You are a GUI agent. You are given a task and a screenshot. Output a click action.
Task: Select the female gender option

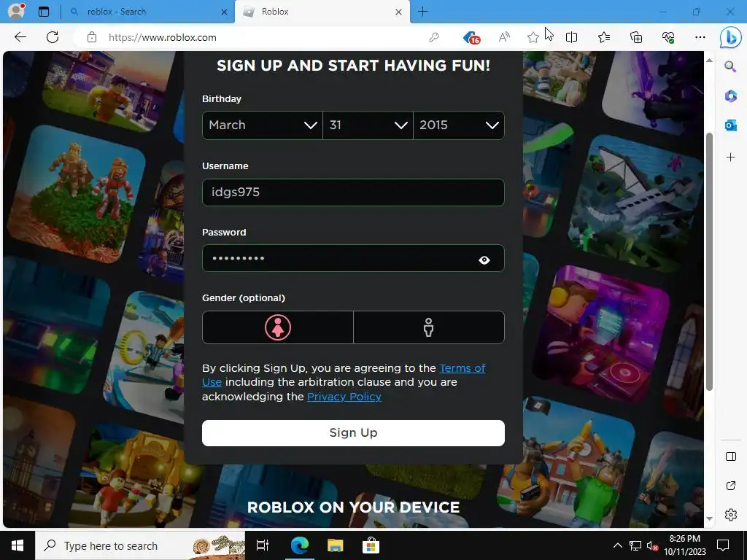click(x=278, y=327)
